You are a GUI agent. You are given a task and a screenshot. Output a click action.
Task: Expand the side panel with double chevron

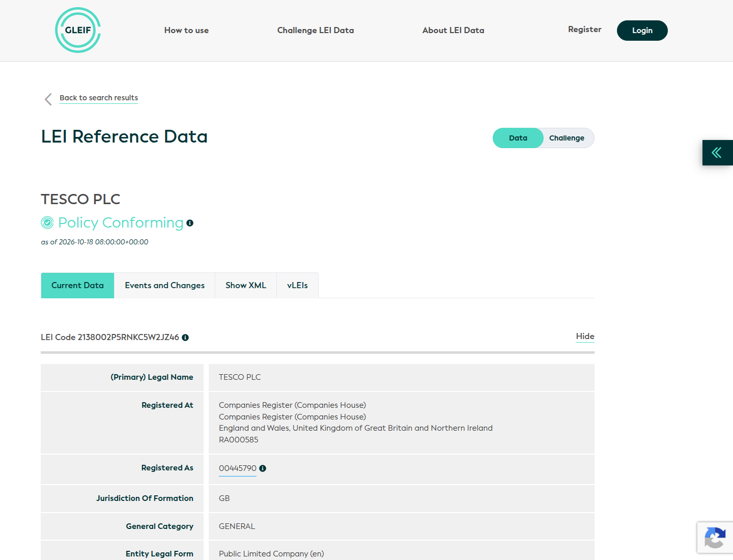click(x=718, y=153)
